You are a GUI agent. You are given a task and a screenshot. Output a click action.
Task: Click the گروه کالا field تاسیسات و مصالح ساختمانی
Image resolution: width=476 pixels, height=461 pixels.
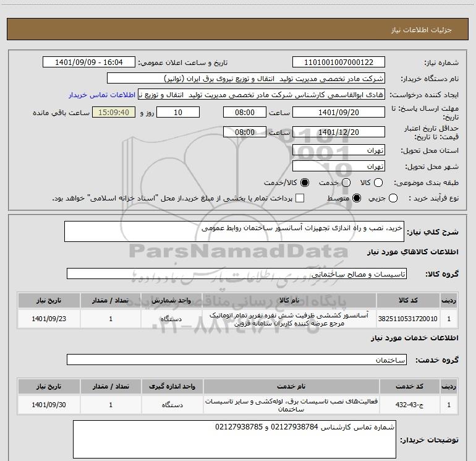(237, 274)
